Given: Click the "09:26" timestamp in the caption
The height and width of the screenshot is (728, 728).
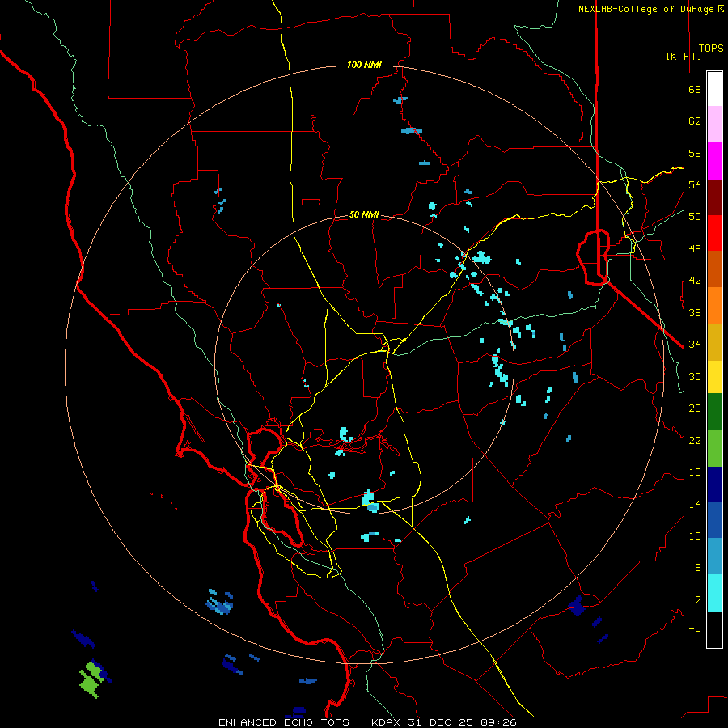Looking at the screenshot, I should pyautogui.click(x=498, y=722).
